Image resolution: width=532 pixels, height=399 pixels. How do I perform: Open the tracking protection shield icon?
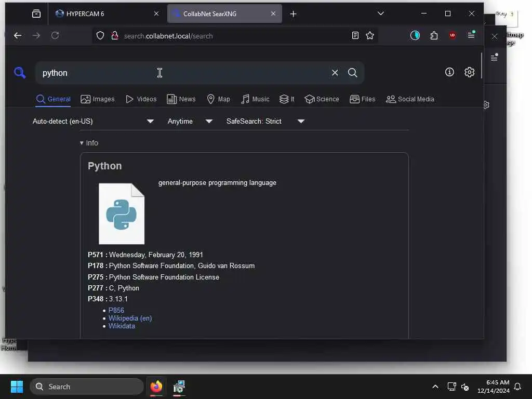pyautogui.click(x=100, y=36)
